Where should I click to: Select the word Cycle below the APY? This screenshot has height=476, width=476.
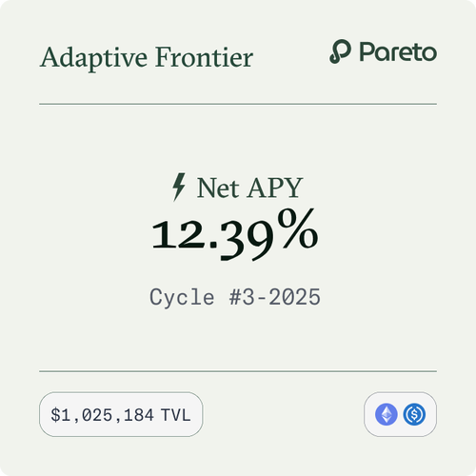click(182, 298)
